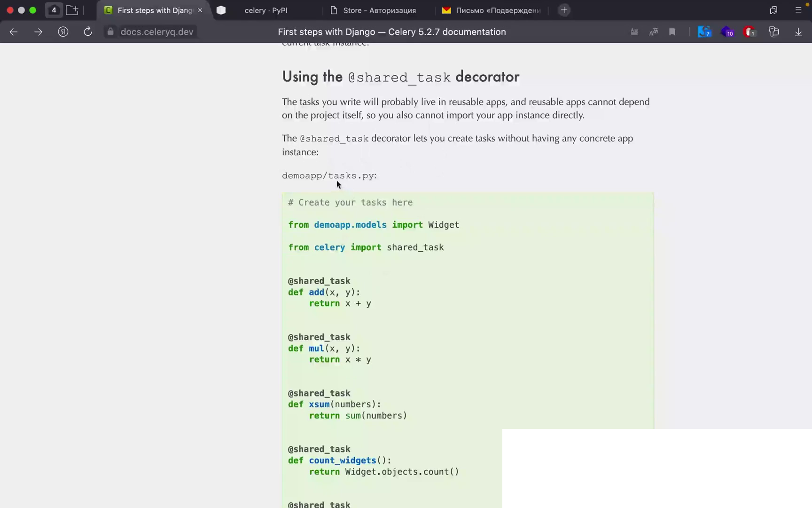812x508 pixels.
Task: Reload the current page
Action: pyautogui.click(x=88, y=32)
